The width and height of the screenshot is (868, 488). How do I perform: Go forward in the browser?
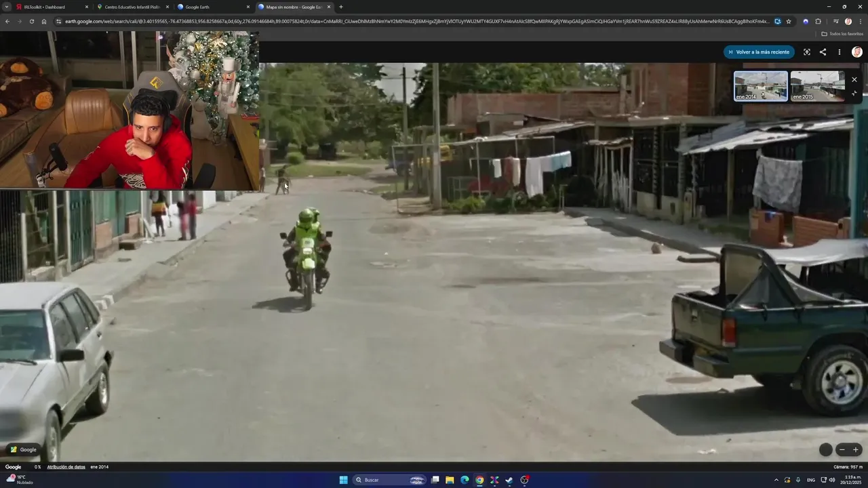19,21
